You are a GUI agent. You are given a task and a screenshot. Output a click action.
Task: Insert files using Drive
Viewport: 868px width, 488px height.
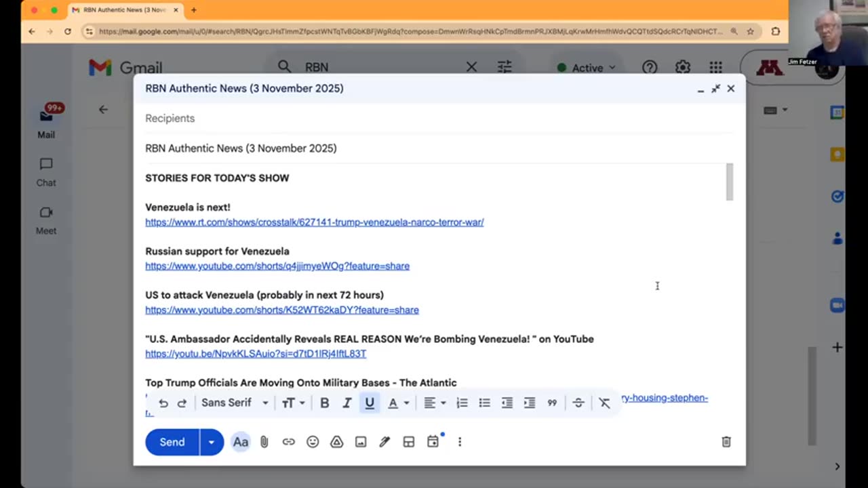coord(336,442)
